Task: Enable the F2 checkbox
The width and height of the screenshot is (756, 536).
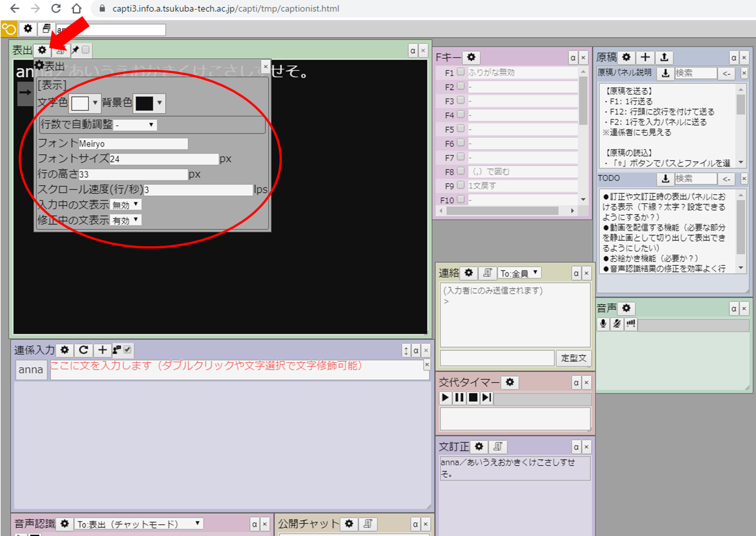Action: (x=461, y=86)
